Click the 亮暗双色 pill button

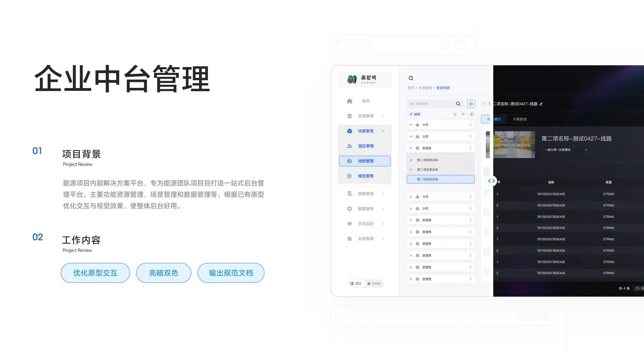(164, 273)
